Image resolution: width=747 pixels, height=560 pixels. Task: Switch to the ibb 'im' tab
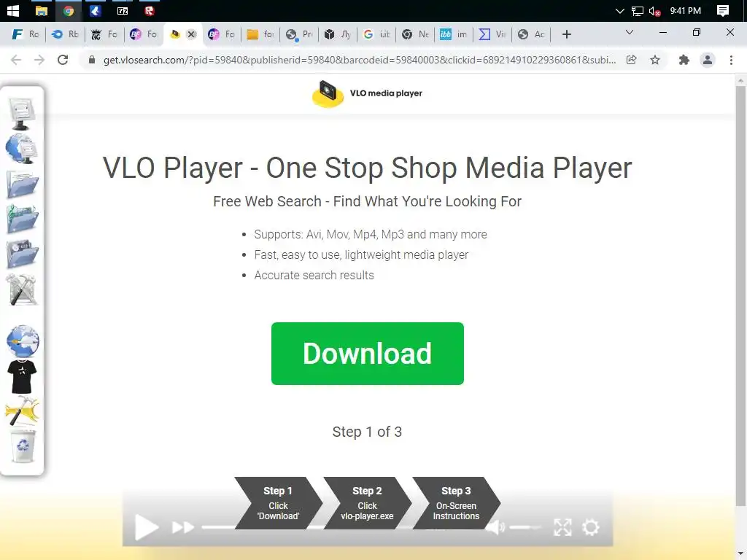coord(454,34)
